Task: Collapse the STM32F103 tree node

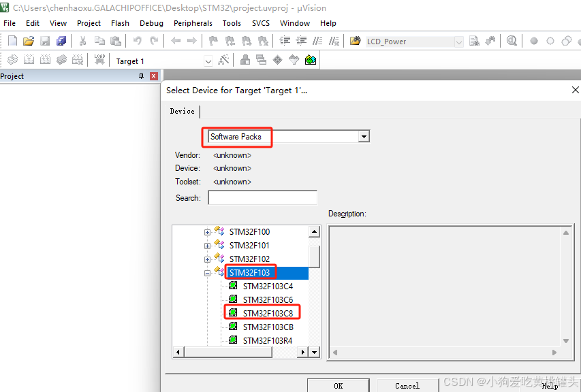Action: pos(207,273)
